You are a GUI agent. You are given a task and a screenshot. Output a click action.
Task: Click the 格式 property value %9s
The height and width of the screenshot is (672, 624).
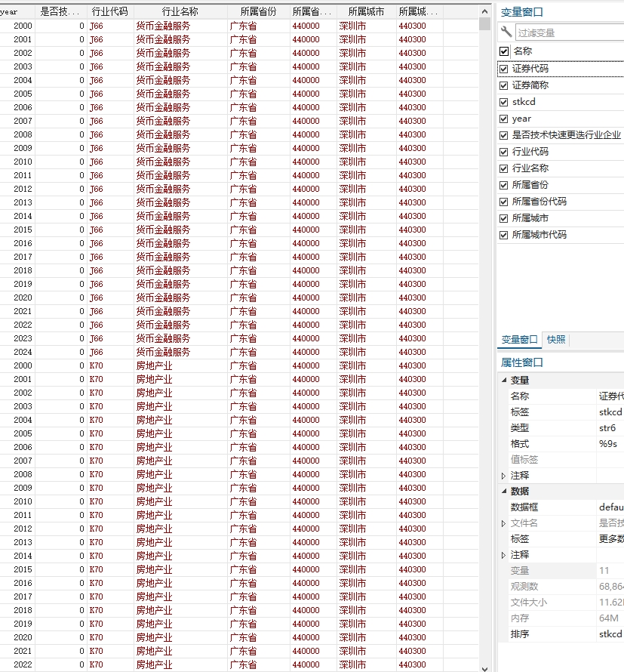click(x=608, y=443)
